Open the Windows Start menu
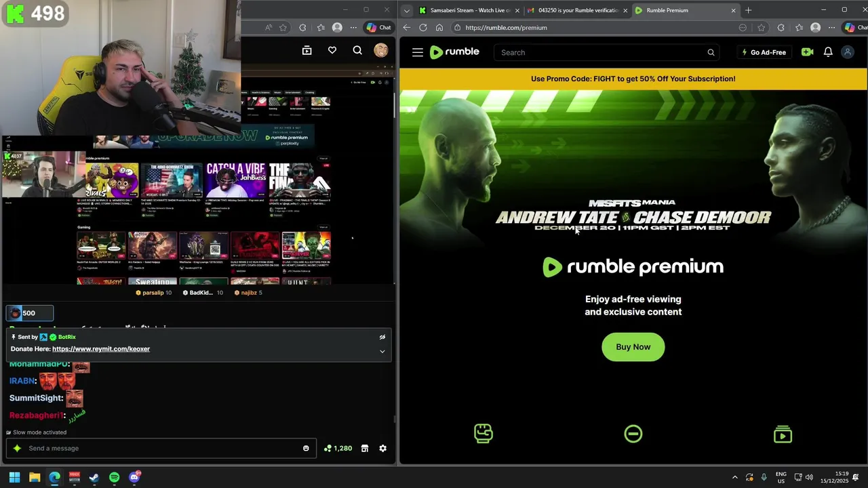868x488 pixels. (14, 477)
